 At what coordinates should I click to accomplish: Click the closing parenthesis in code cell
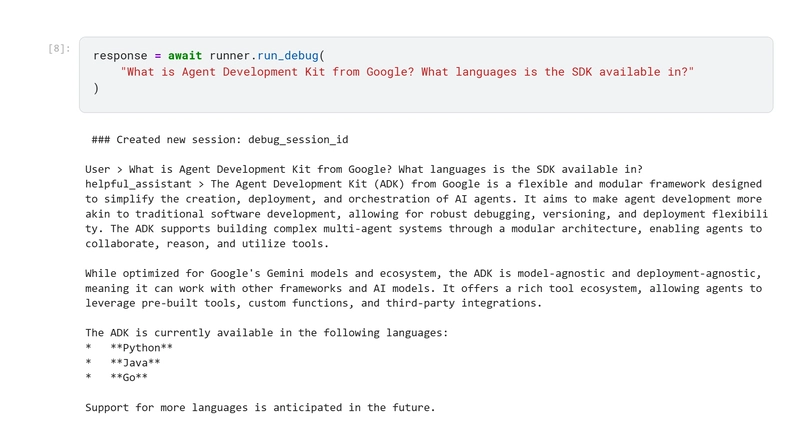coord(97,88)
